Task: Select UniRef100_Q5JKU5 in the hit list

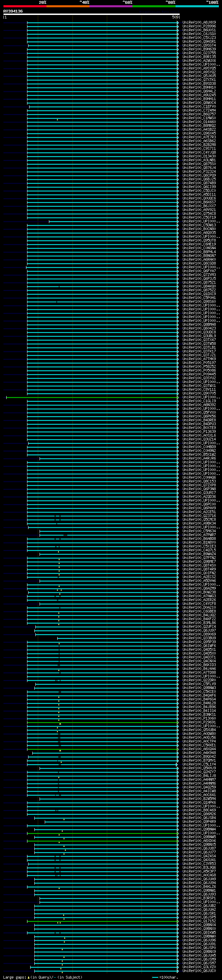Action: point(199,76)
